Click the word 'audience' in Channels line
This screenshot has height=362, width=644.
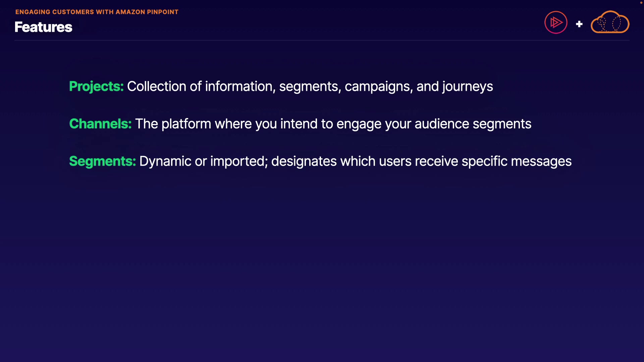pyautogui.click(x=442, y=124)
